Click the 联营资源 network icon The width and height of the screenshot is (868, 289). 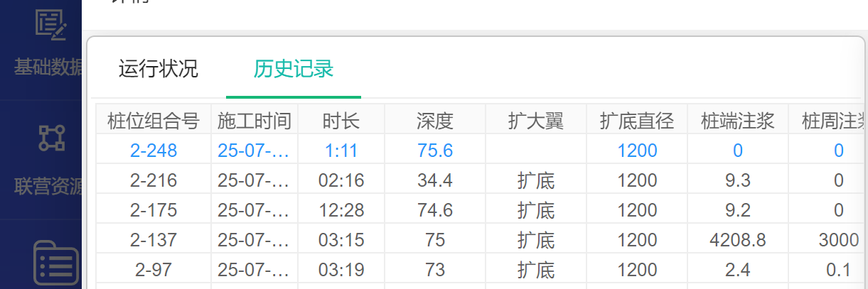coord(51,138)
